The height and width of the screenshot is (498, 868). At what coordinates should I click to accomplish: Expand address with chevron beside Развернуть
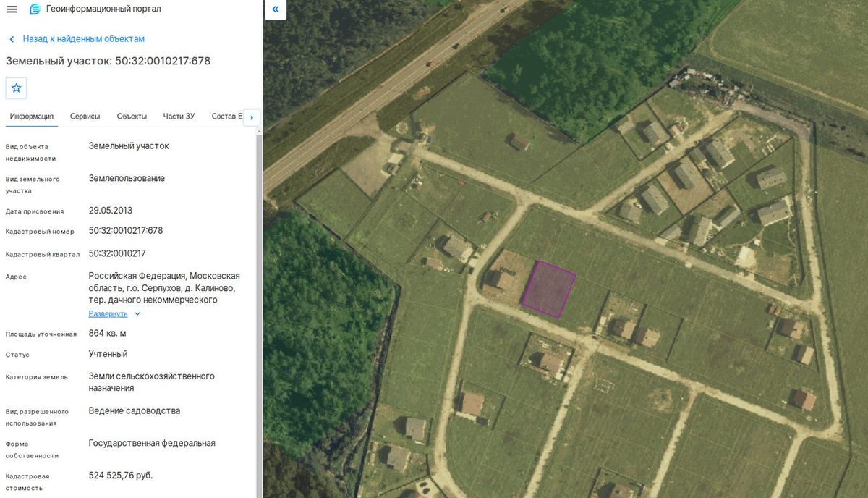(x=137, y=314)
